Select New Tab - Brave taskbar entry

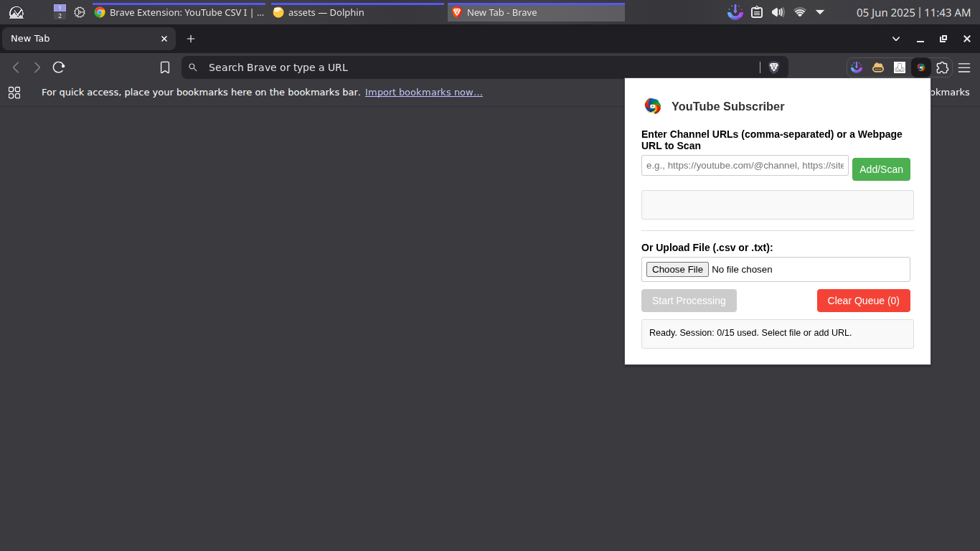[536, 12]
